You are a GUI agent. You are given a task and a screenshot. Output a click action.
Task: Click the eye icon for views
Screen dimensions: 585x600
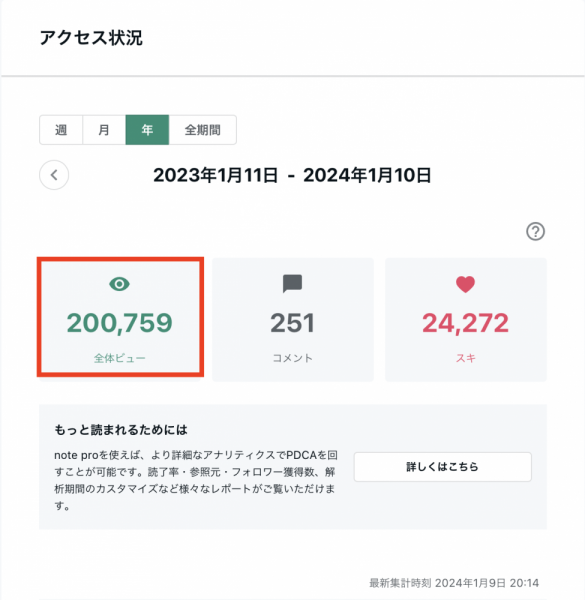click(119, 284)
